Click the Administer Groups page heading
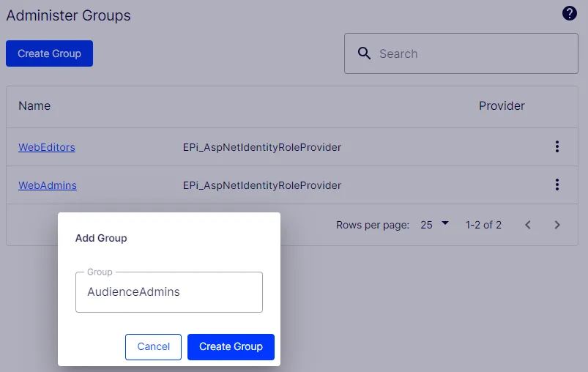 [x=69, y=15]
